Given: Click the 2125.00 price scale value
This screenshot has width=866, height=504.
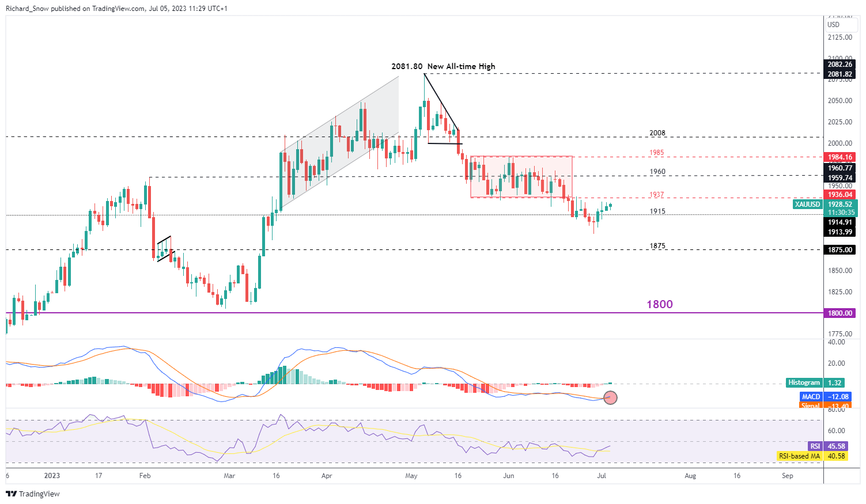Looking at the screenshot, I should pos(840,37).
